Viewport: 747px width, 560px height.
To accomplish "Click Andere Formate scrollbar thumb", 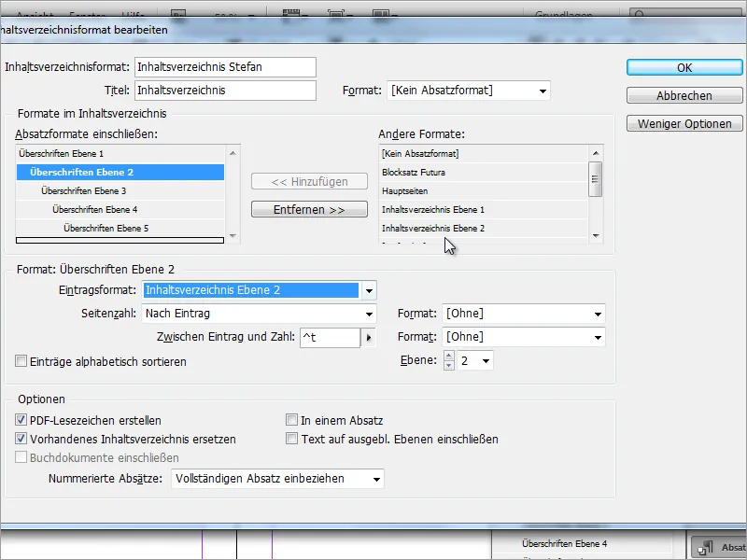I will (595, 179).
